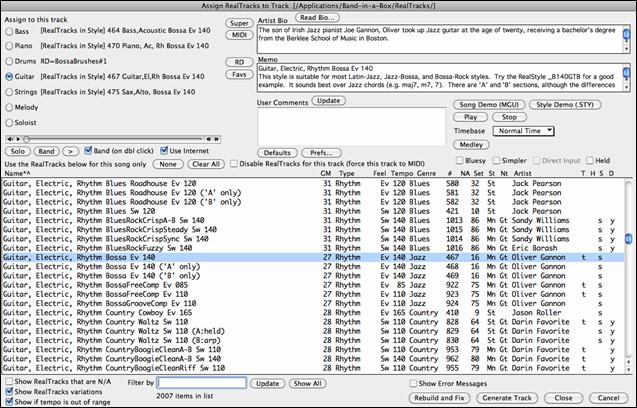The image size is (637, 408).
Task: Select row Rhythm BossaGrooveComp Ev 110
Action: 313,304
